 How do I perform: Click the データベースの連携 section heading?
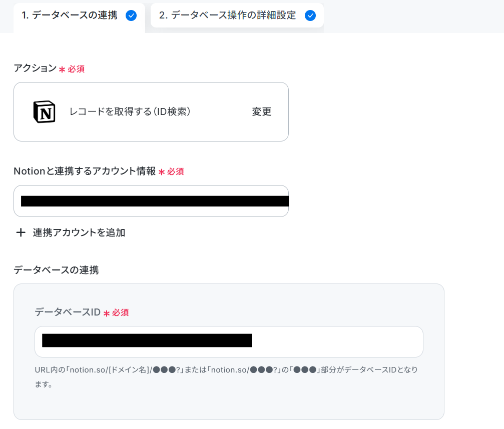56,270
